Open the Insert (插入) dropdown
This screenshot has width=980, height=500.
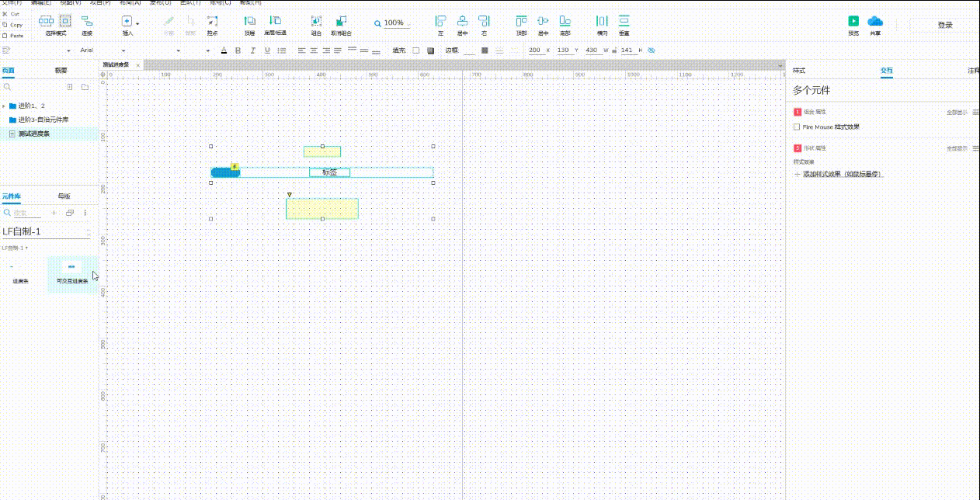point(129,23)
